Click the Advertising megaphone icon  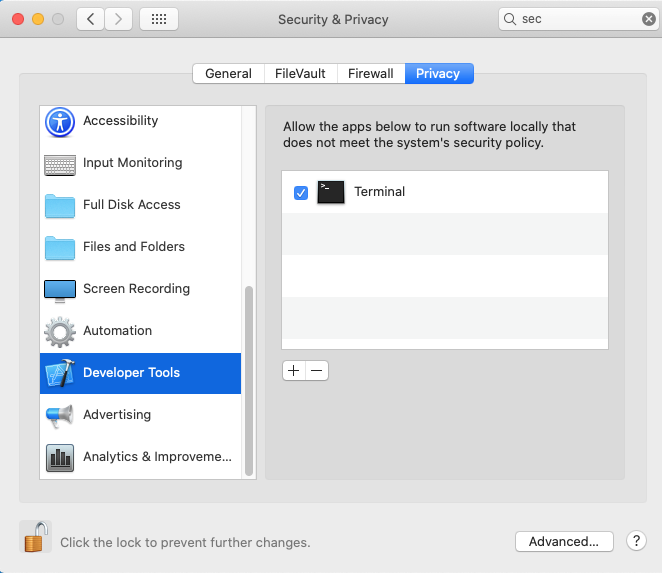(x=60, y=415)
